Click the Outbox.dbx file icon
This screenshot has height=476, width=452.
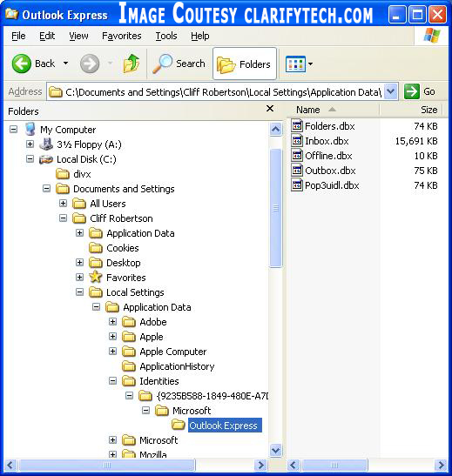click(297, 171)
